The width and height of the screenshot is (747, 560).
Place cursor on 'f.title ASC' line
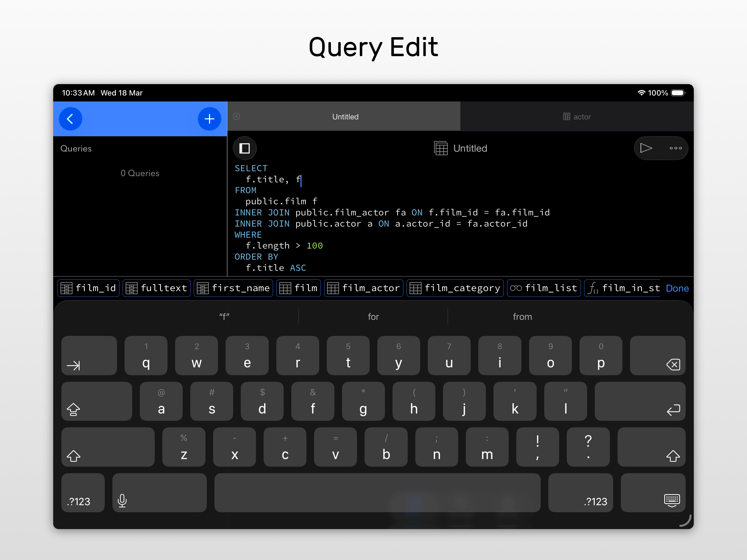tap(276, 268)
